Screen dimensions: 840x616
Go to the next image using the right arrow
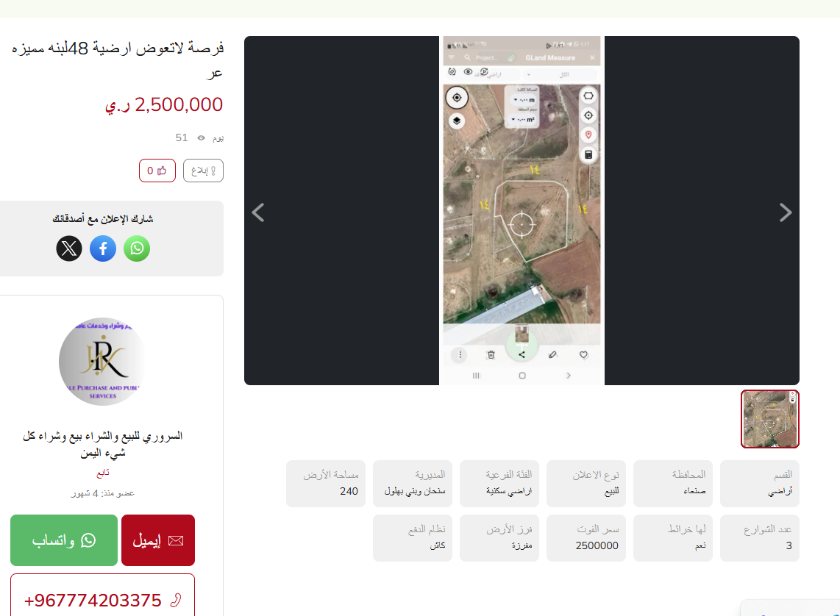tap(785, 212)
